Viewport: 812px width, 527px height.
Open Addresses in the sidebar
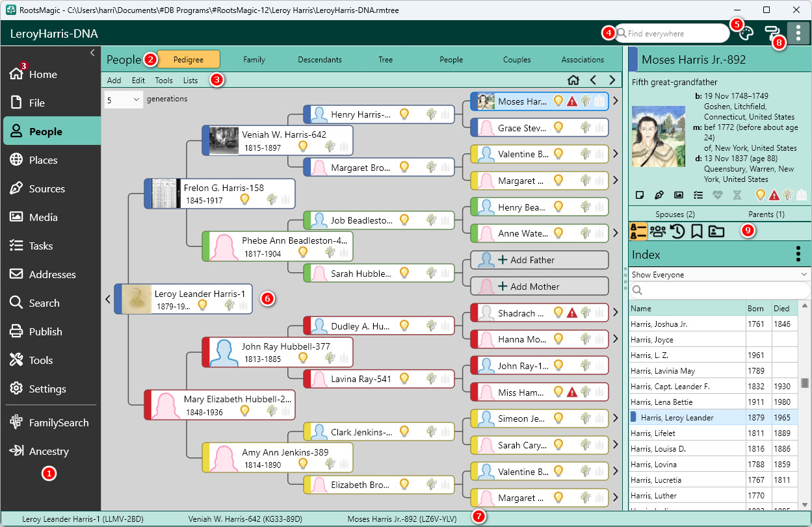[x=51, y=274]
